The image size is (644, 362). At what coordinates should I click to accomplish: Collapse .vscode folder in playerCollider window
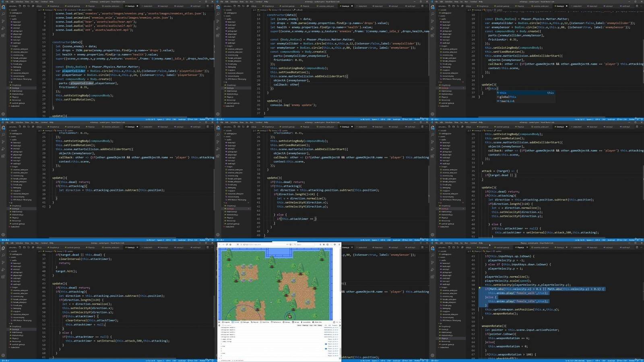(13, 10)
